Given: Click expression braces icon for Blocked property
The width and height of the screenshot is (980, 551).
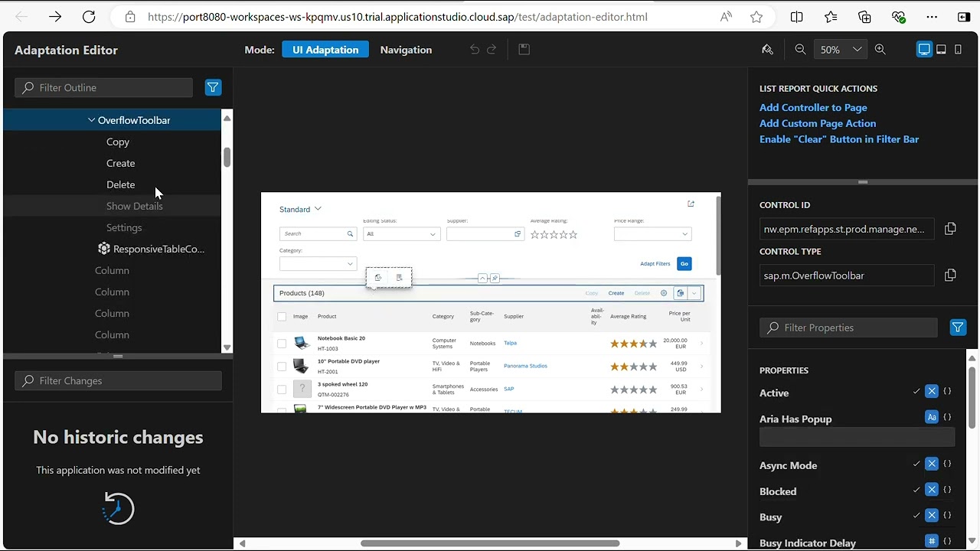Looking at the screenshot, I should pos(947,490).
